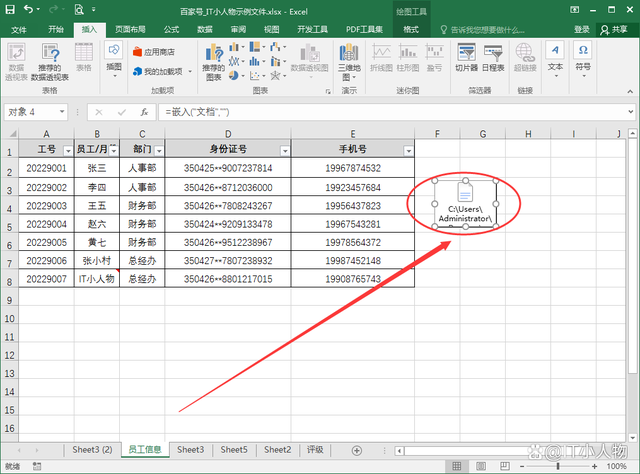Switch to the Data (数据) tab
This screenshot has width=640, height=474.
tap(205, 29)
